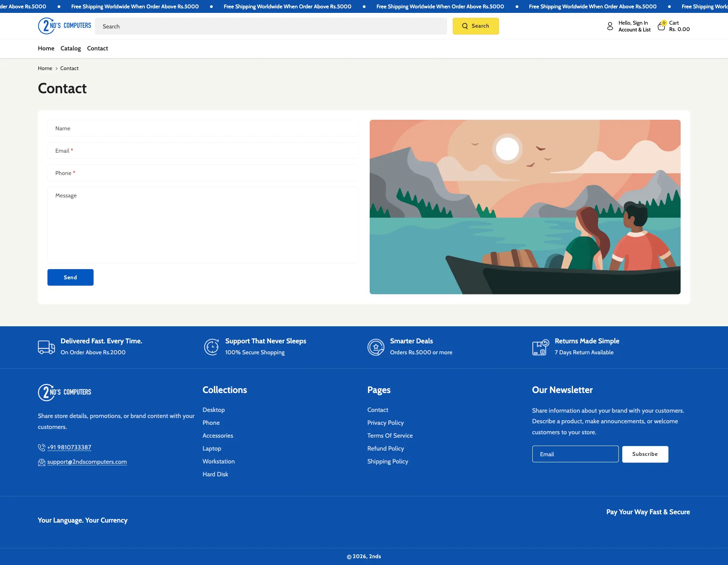The height and width of the screenshot is (565, 728).
Task: Open the Contact menu item
Action: (97, 48)
